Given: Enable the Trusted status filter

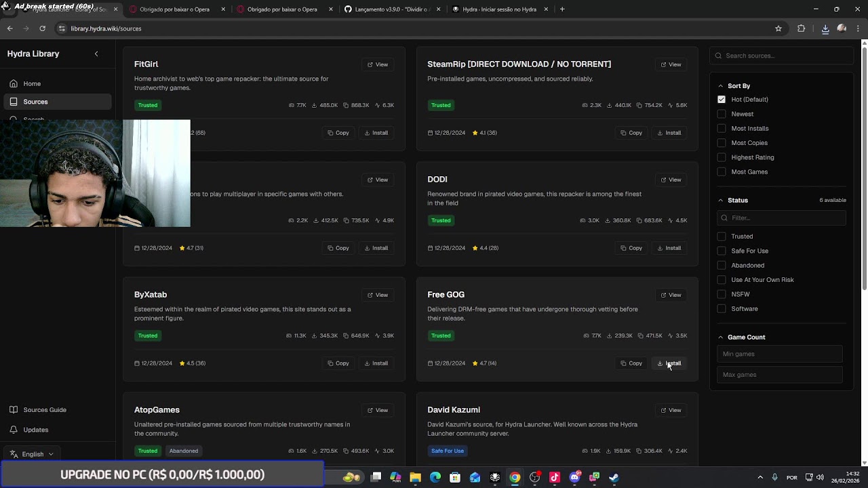Looking at the screenshot, I should click(722, 237).
